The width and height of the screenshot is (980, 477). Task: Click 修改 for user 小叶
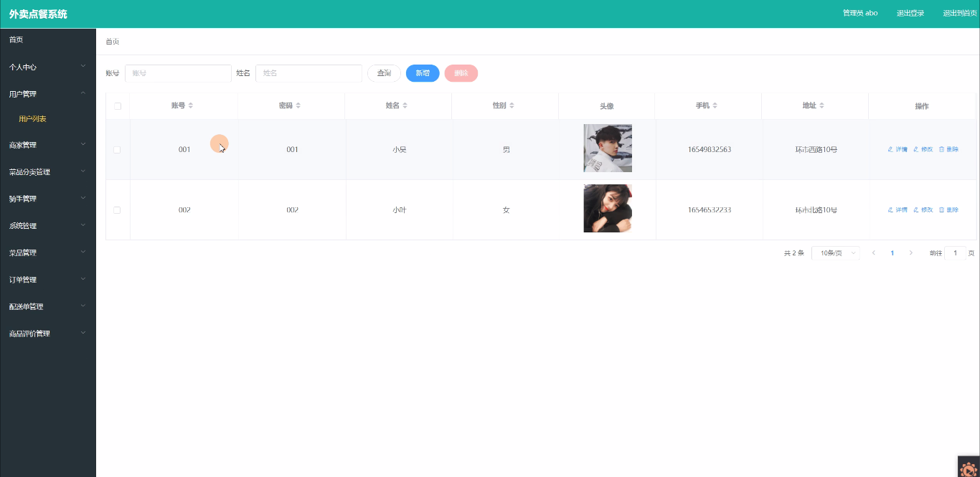pyautogui.click(x=923, y=210)
